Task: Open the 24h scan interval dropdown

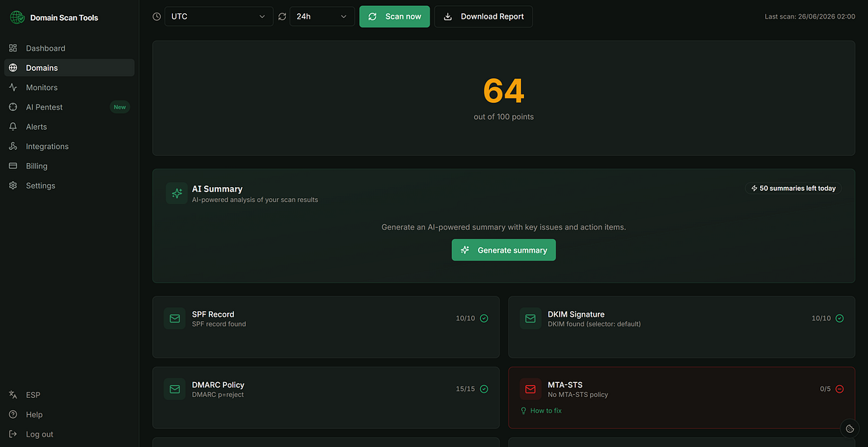Action: (322, 16)
